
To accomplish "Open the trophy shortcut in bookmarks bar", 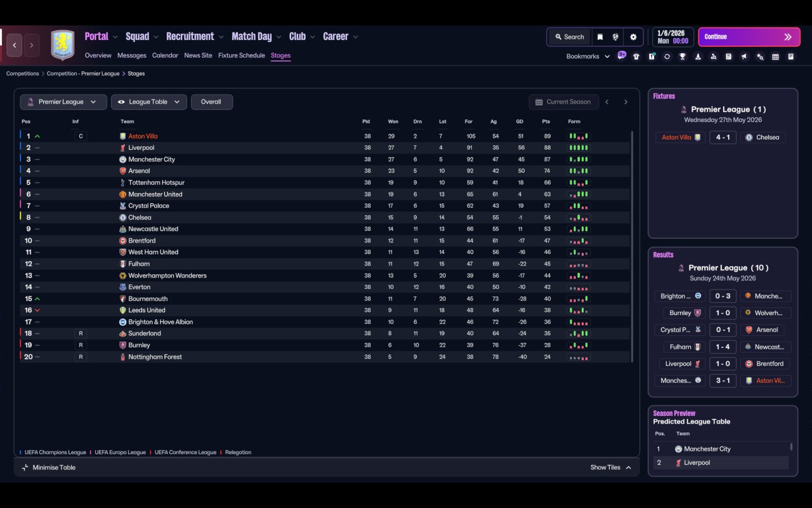I will coord(682,57).
